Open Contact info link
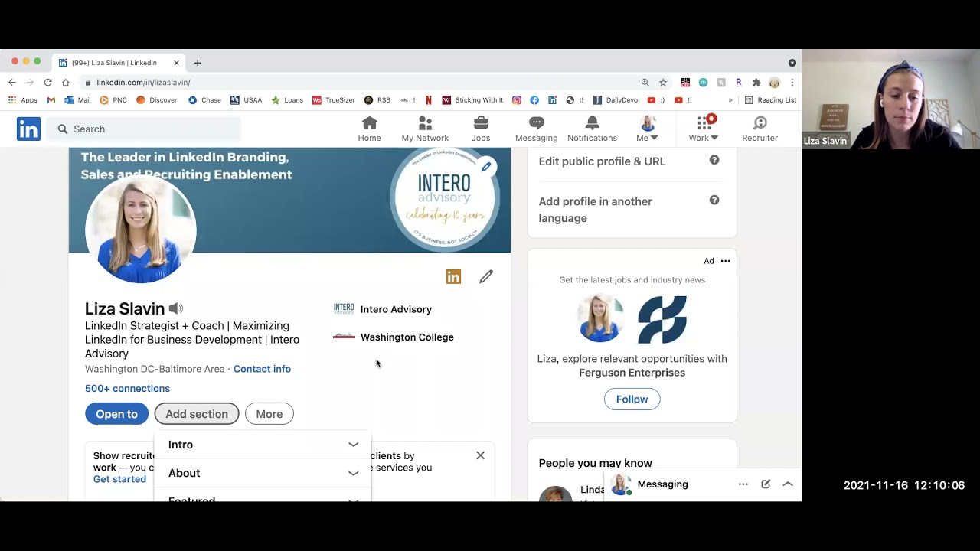The height and width of the screenshot is (551, 980). click(x=262, y=369)
